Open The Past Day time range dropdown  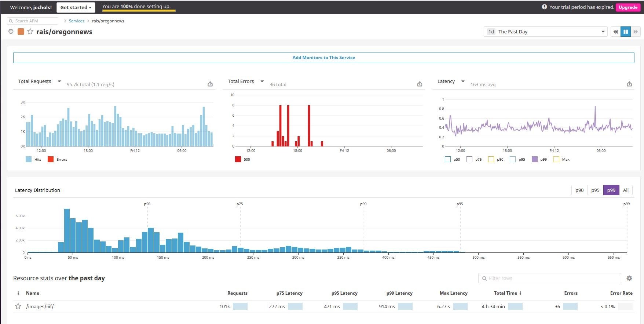(545, 32)
